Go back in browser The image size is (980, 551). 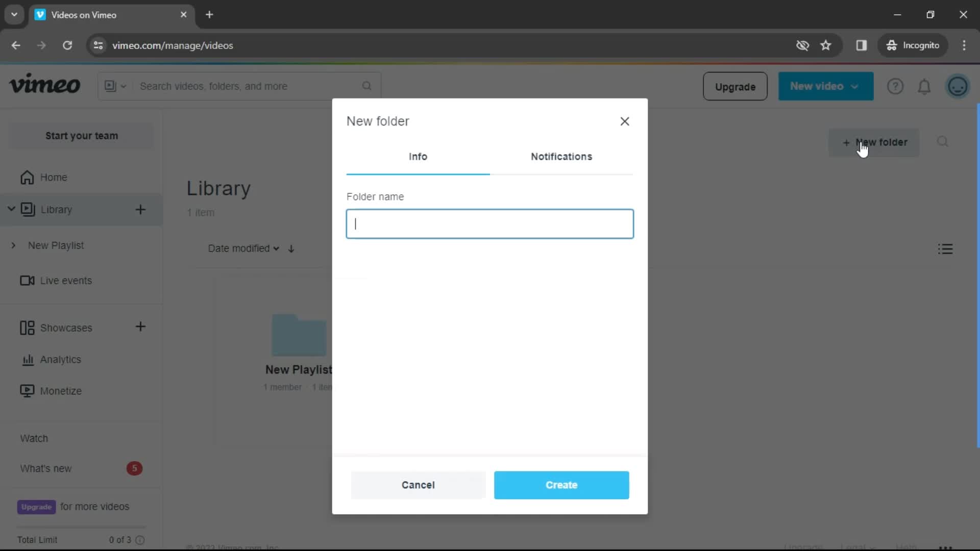click(16, 45)
